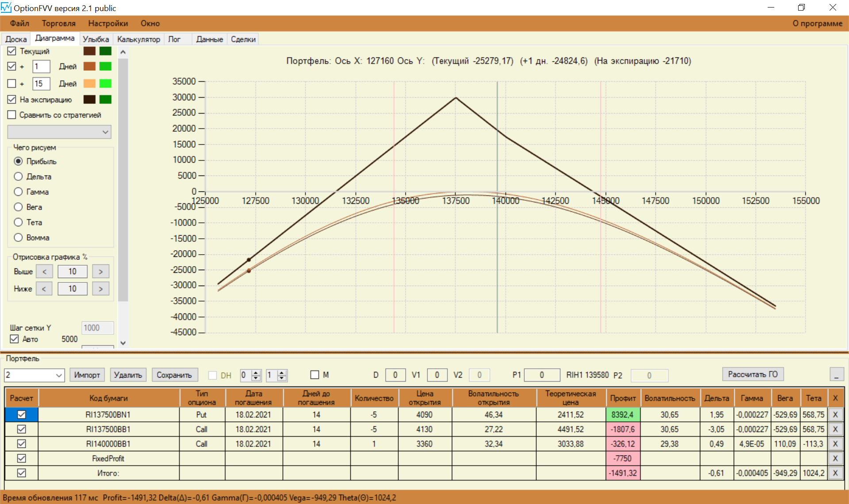Increase the 'Выше' chart range percentage arrow
This screenshot has height=504, width=849.
[100, 271]
